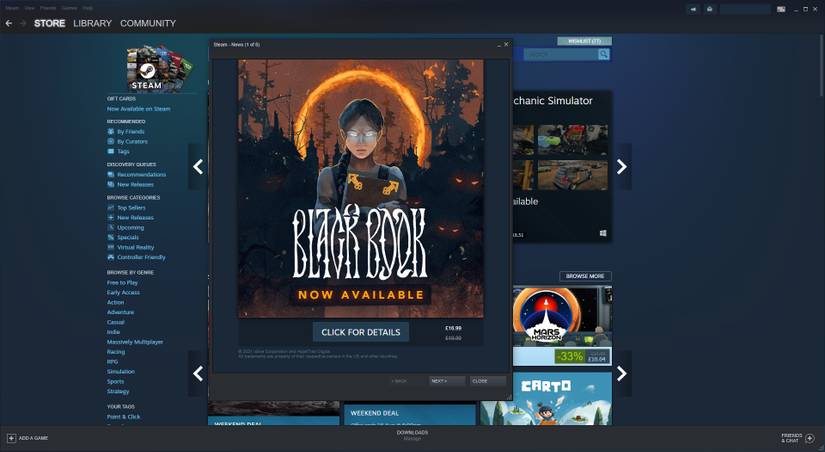
Task: Show next featured carousel item
Action: point(622,167)
